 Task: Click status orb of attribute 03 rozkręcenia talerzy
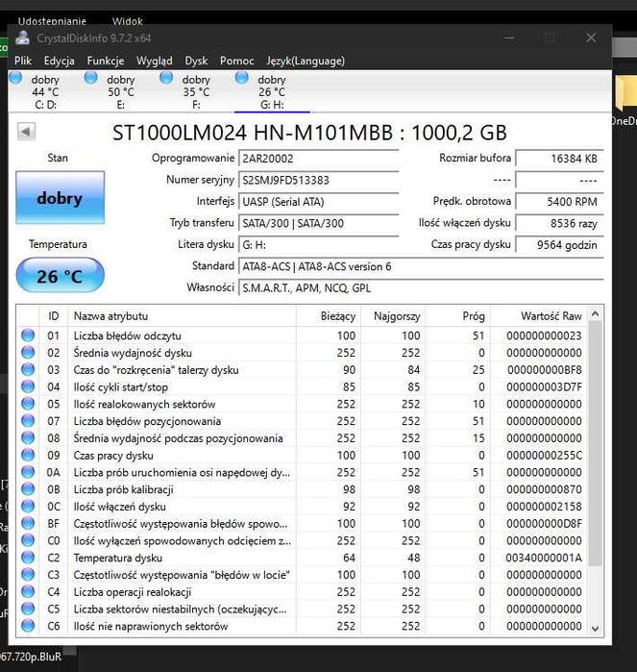click(x=28, y=369)
